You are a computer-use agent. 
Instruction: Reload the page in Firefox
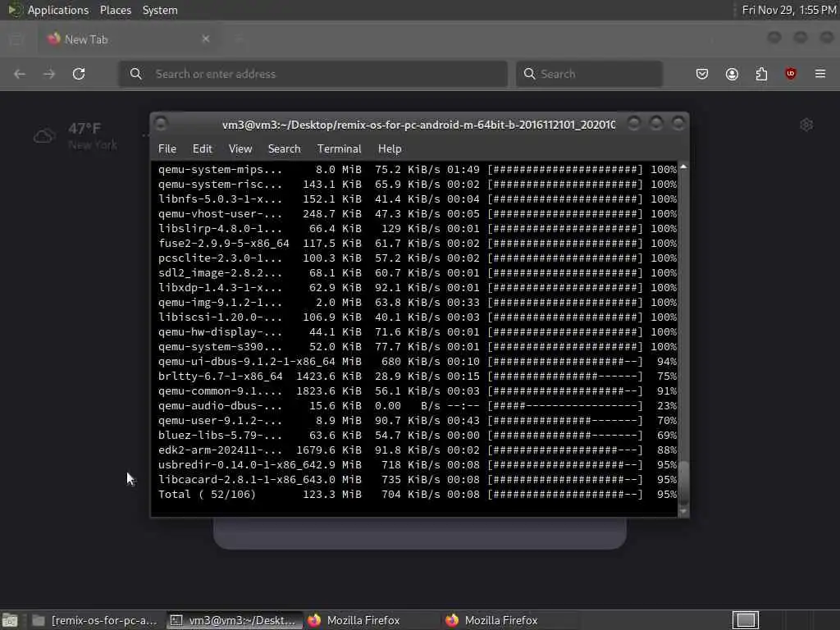[79, 74]
